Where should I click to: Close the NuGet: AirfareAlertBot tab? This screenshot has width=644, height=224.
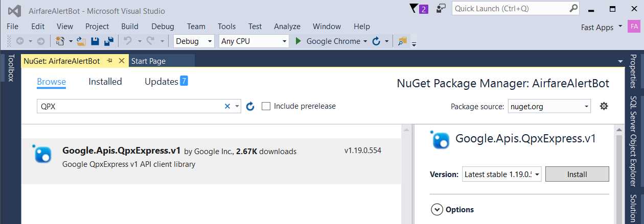coord(122,61)
